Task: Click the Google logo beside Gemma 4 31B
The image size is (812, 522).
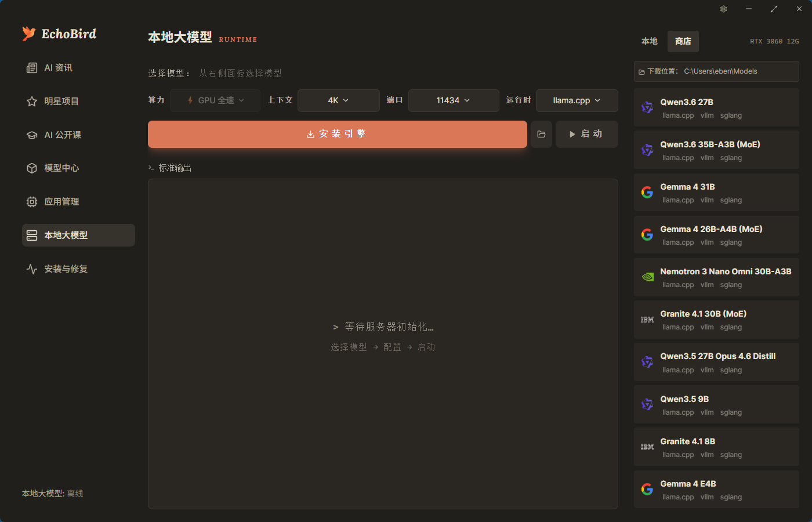Action: [647, 192]
